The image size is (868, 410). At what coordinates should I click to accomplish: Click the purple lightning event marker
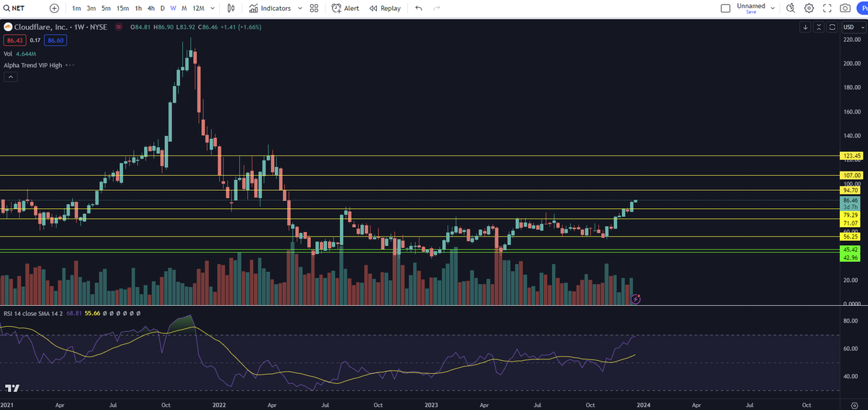coord(636,298)
